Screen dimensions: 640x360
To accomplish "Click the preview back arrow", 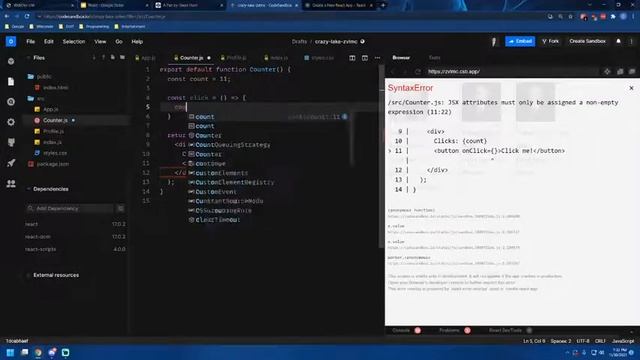I will [393, 71].
